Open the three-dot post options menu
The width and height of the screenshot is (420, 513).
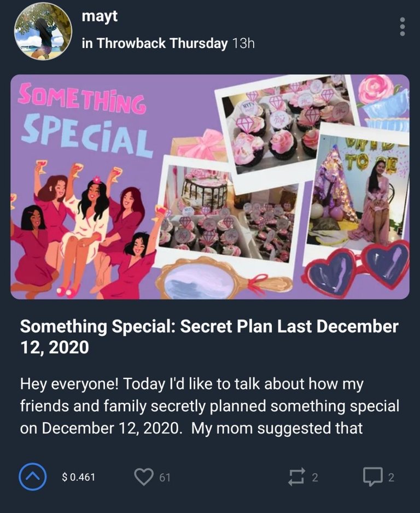tap(402, 27)
